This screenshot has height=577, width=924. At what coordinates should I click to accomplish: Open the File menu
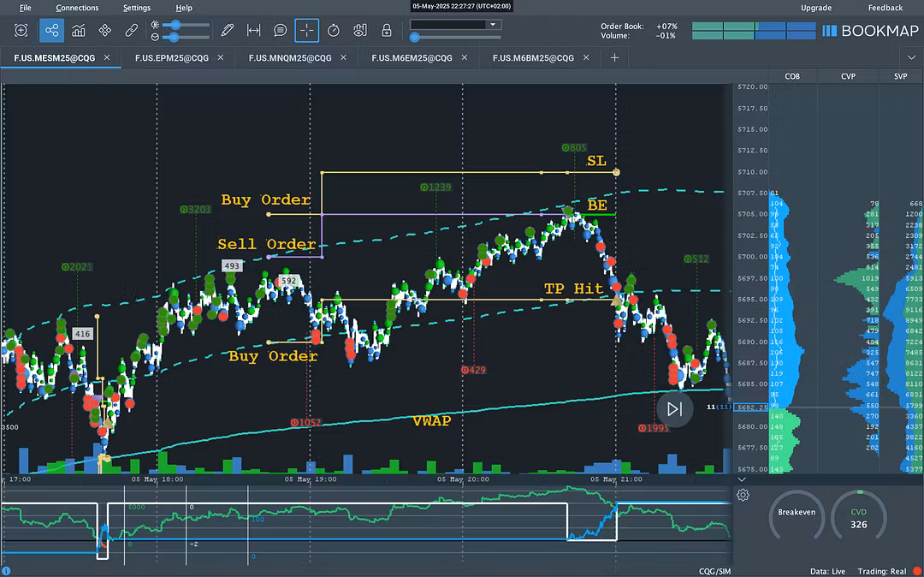[x=26, y=8]
